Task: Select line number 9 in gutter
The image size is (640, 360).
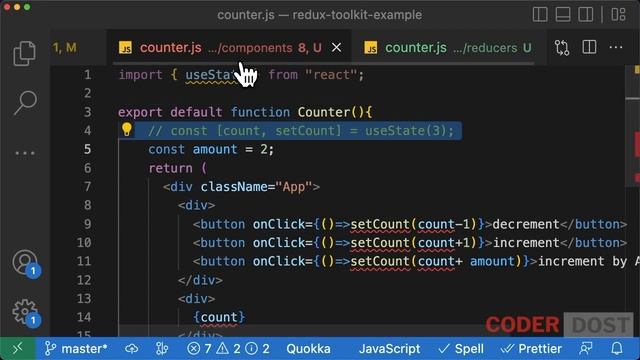Action: (x=87, y=224)
